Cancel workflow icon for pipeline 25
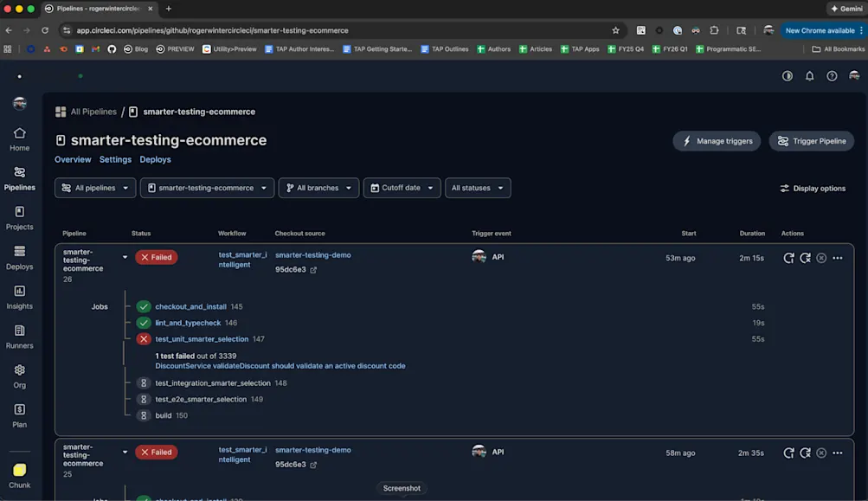 [821, 453]
